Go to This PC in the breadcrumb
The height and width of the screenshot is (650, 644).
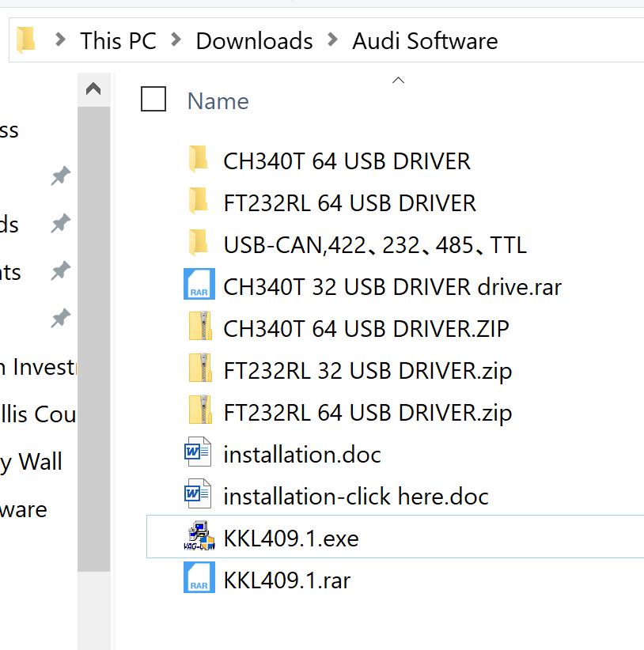pos(118,40)
